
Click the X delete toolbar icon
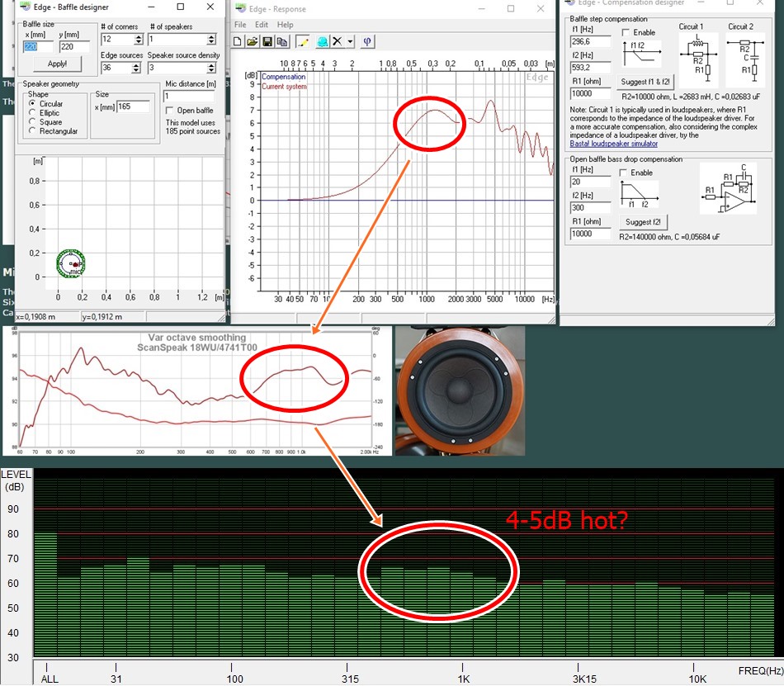pyautogui.click(x=338, y=41)
